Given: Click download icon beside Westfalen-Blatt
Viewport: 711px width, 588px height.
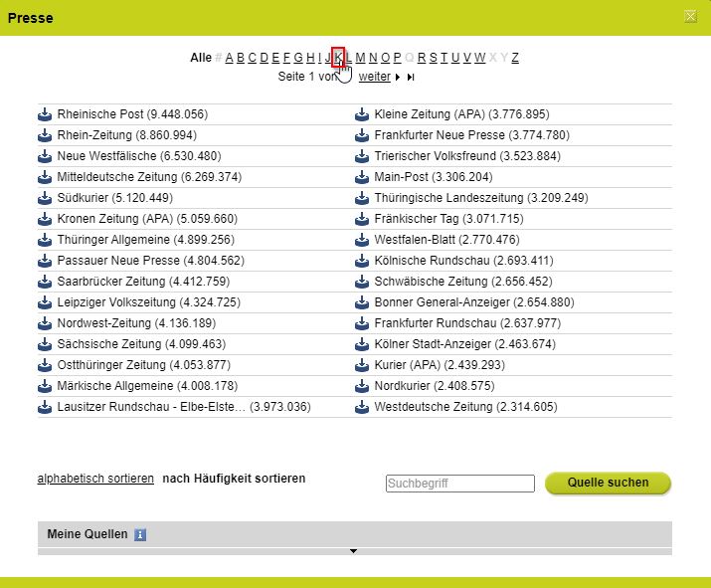Looking at the screenshot, I should 361,240.
